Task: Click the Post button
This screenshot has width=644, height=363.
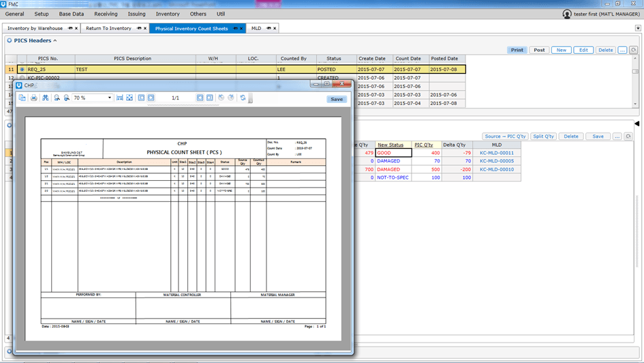Action: pyautogui.click(x=539, y=50)
